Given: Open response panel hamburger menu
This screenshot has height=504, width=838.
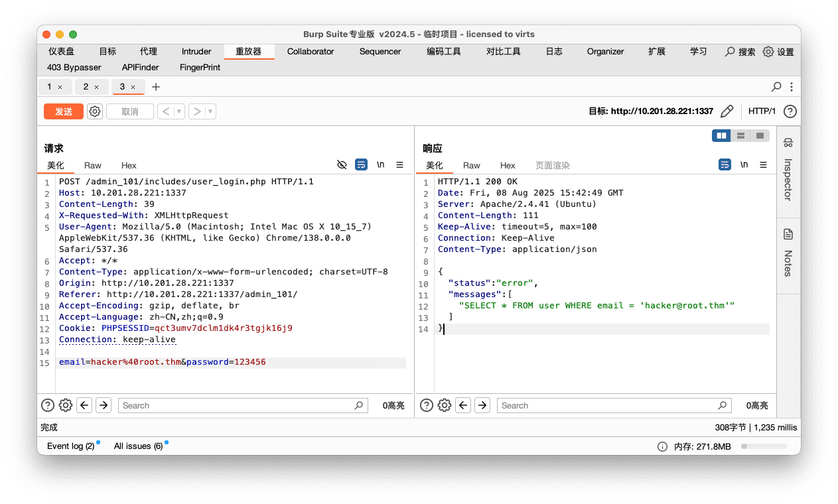Looking at the screenshot, I should tap(763, 164).
